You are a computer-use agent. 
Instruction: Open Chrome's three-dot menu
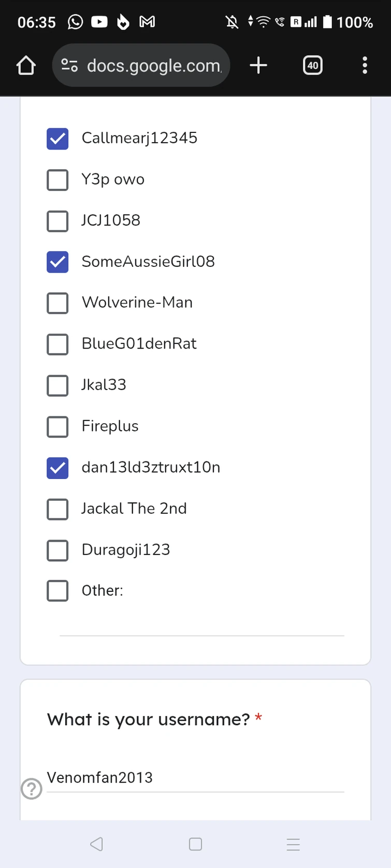click(365, 65)
